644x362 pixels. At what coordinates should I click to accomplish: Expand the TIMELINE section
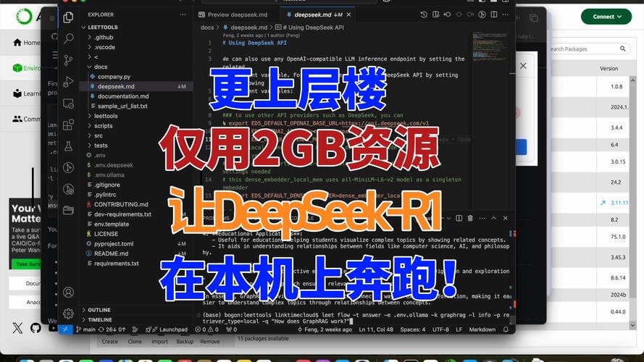click(100, 320)
